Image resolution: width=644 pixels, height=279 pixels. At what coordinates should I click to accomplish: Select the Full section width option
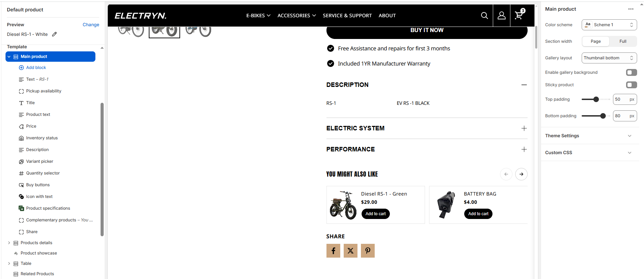tap(623, 41)
